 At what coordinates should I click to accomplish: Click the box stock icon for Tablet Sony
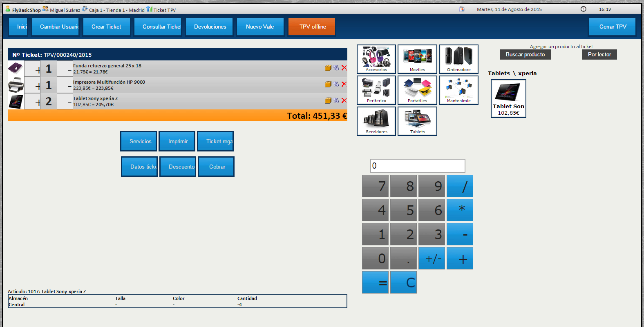point(328,100)
